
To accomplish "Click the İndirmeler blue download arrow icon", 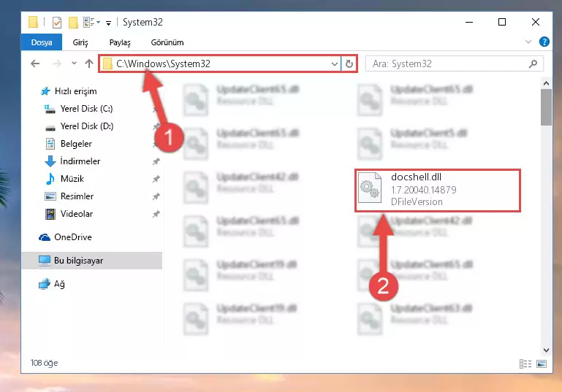I will (50, 161).
